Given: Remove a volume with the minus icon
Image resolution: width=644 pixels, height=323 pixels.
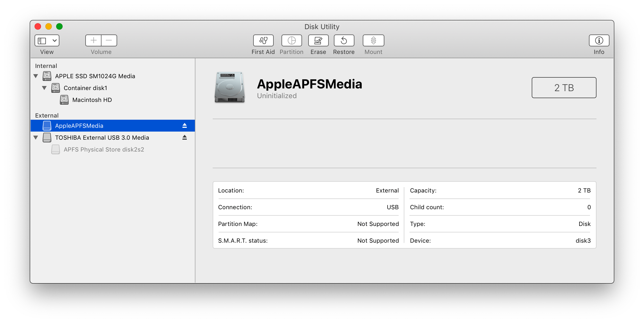Looking at the screenshot, I should tap(109, 40).
